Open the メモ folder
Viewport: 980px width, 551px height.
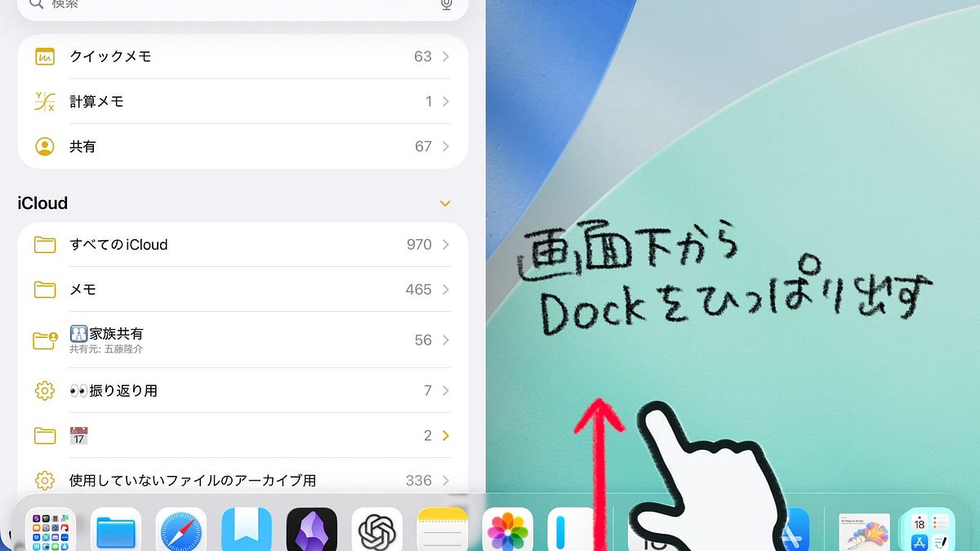pyautogui.click(x=243, y=289)
